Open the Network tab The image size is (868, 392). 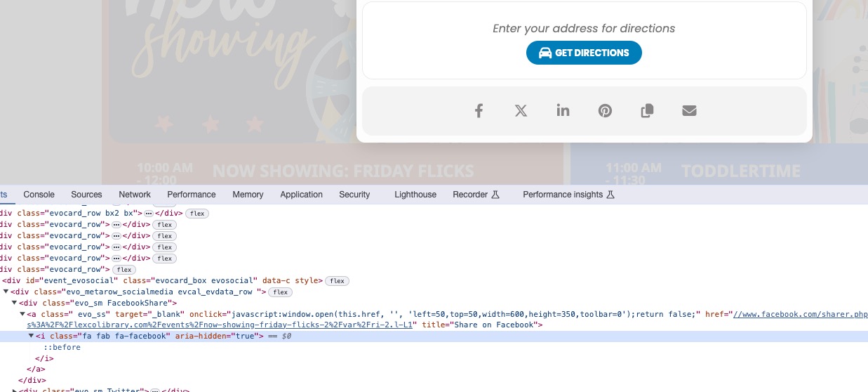[135, 195]
